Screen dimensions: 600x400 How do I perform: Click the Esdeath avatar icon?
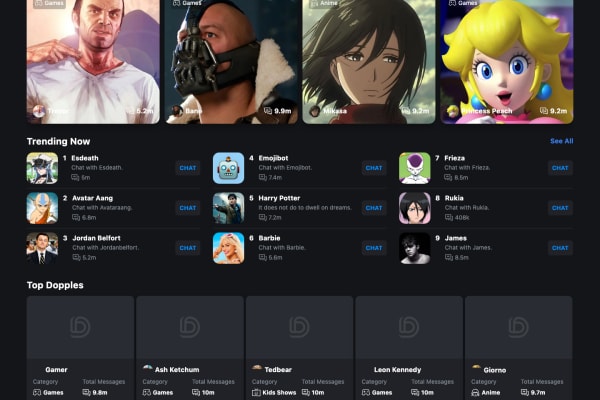[42, 168]
